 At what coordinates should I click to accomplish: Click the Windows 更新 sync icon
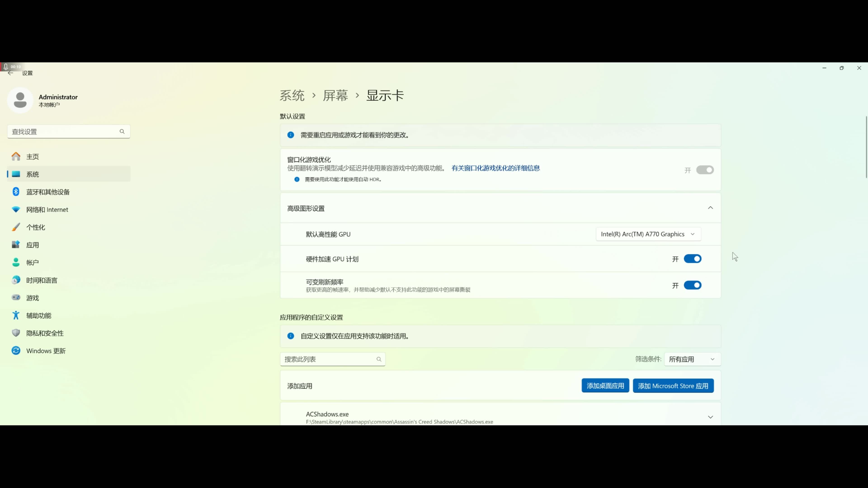coord(16,351)
